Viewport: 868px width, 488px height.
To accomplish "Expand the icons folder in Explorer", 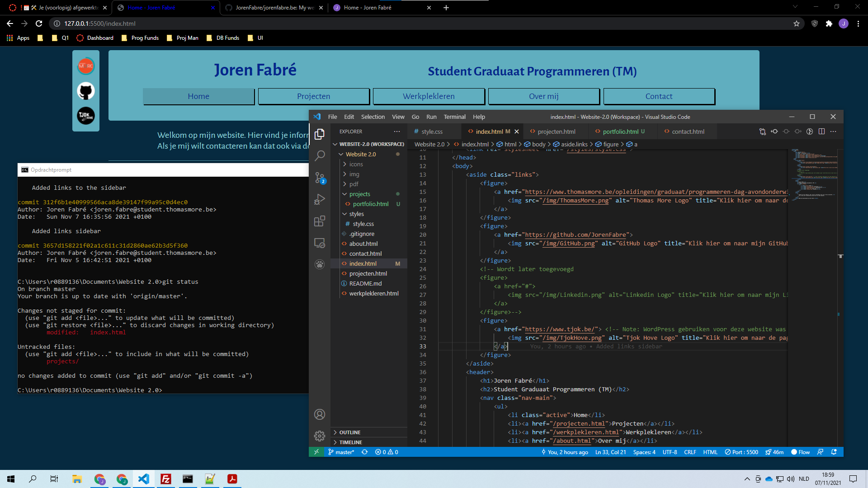I will click(356, 164).
